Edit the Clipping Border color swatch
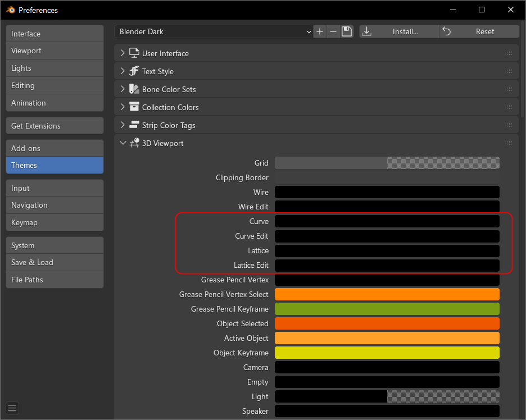526x420 pixels. [x=387, y=177]
